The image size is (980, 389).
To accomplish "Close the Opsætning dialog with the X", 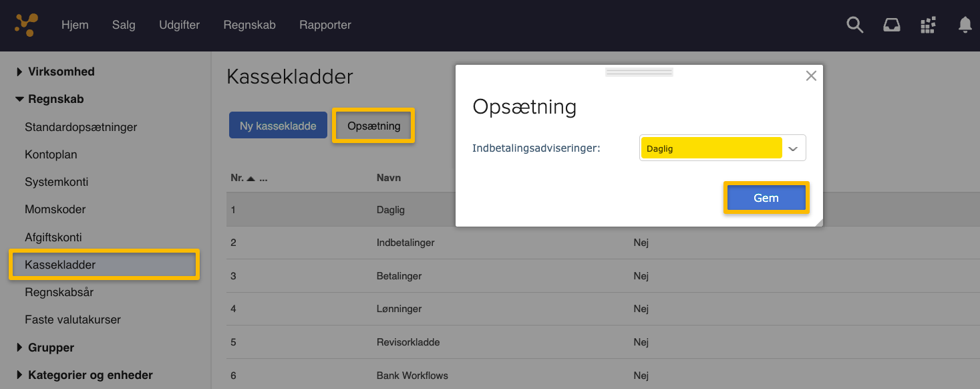I will click(x=810, y=76).
